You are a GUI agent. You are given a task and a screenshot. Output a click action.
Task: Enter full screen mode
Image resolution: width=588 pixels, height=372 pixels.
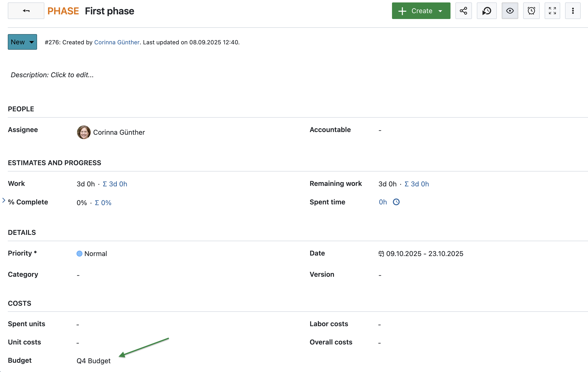click(552, 11)
